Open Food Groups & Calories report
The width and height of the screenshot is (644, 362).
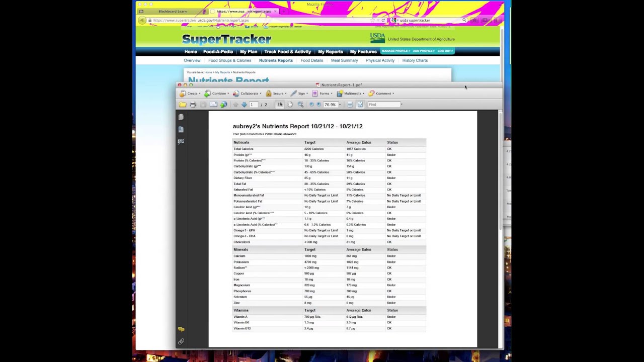(x=229, y=60)
